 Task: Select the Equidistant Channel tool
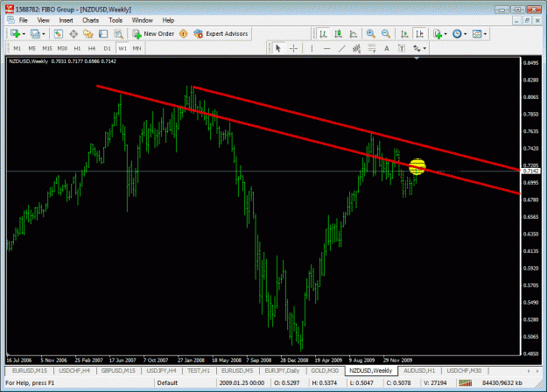pyautogui.click(x=356, y=48)
